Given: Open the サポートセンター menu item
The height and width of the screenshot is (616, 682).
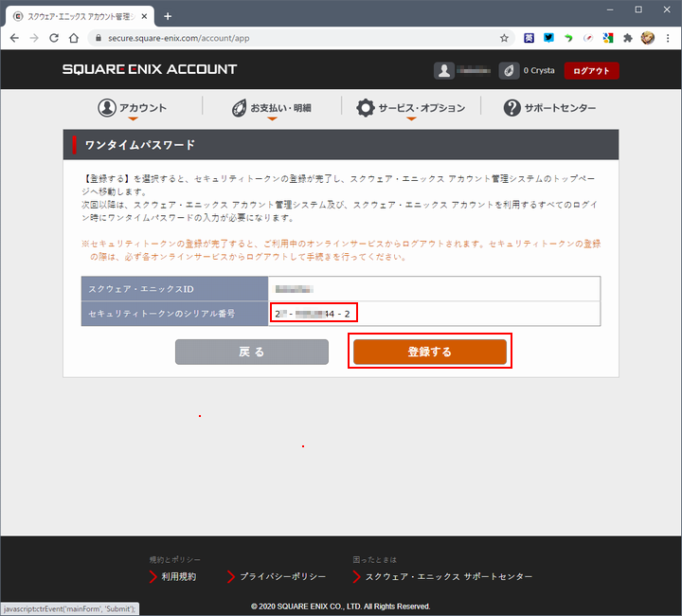Looking at the screenshot, I should 549,107.
